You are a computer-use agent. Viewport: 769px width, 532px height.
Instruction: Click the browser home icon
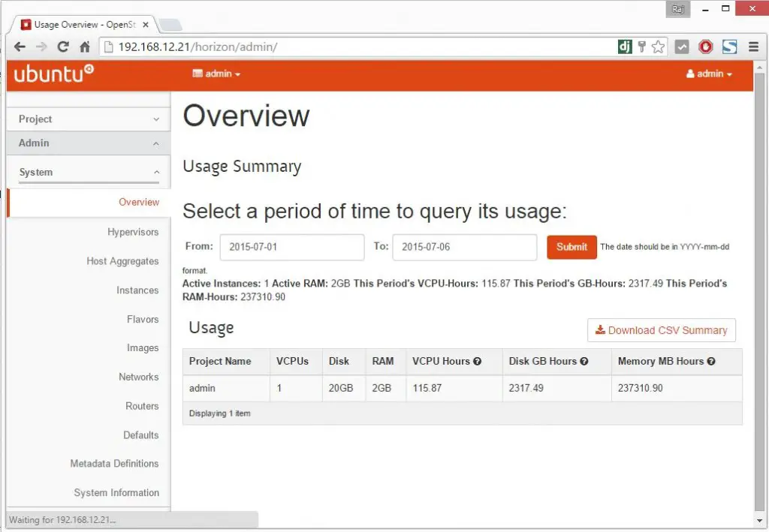83,47
